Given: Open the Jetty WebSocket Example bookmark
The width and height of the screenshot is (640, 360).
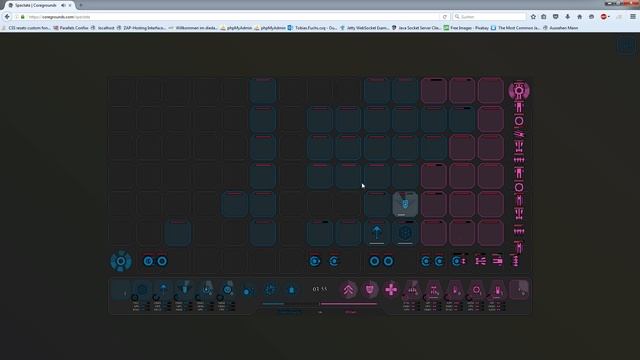Looking at the screenshot, I should point(365,28).
